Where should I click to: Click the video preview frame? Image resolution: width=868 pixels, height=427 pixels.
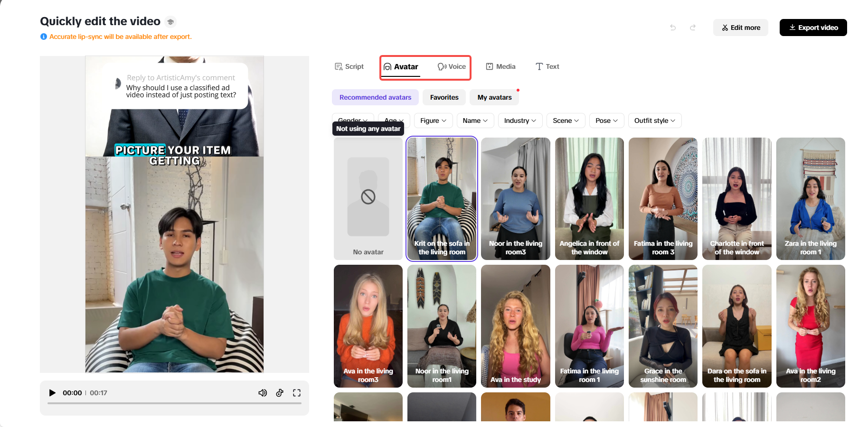[x=174, y=214]
